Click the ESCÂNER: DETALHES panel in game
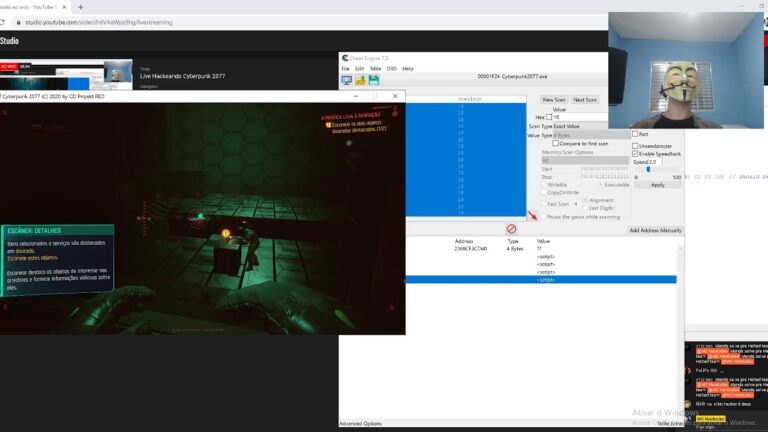 coord(57,261)
